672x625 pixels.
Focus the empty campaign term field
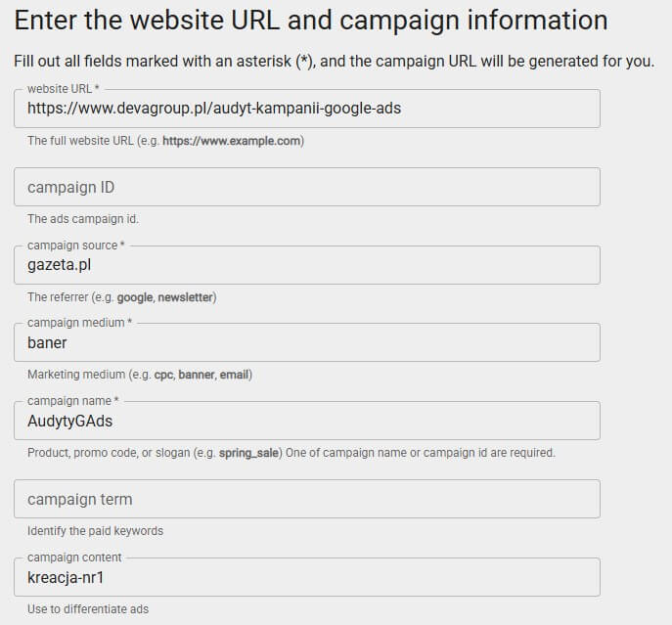pos(307,499)
